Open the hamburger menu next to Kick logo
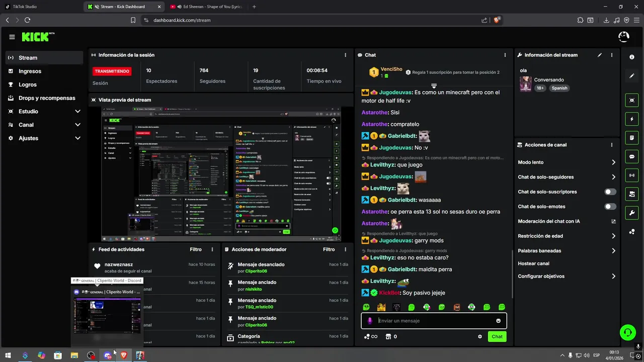 [12, 37]
